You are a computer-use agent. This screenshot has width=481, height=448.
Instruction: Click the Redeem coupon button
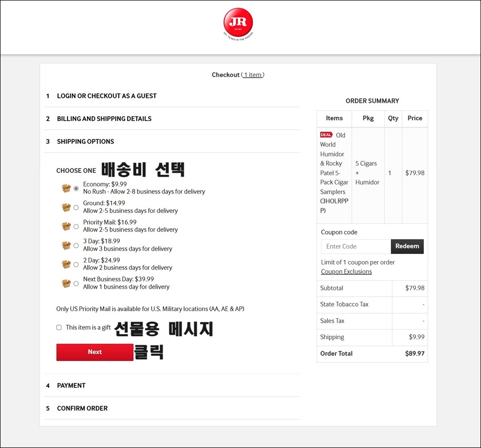coord(407,247)
